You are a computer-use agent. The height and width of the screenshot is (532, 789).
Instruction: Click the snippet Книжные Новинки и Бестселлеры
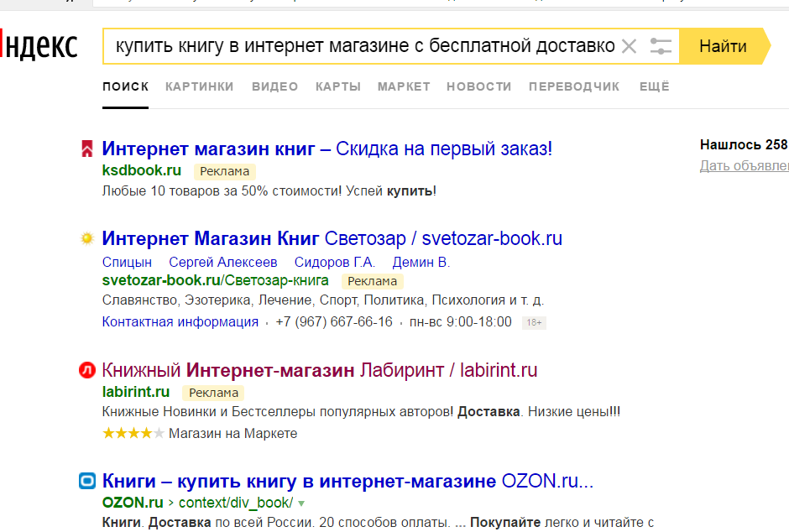(x=361, y=412)
